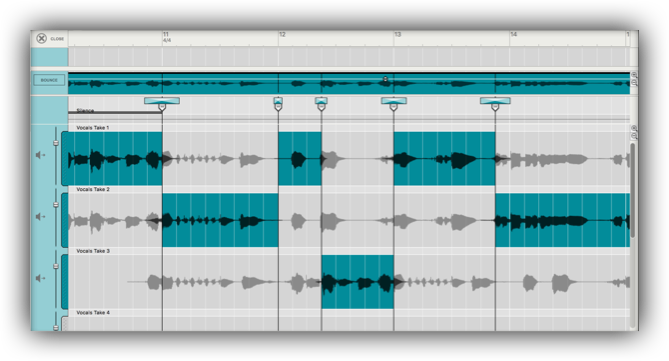
Task: Click the level slider handle of Vocals Take 4
Action: click(56, 328)
